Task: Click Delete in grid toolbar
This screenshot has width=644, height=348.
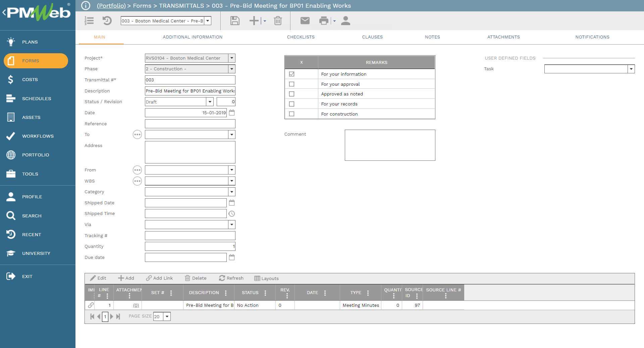Action: [x=196, y=278]
